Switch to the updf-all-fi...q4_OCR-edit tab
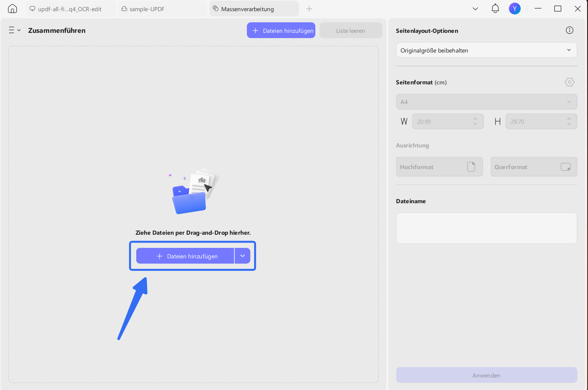 (x=70, y=9)
